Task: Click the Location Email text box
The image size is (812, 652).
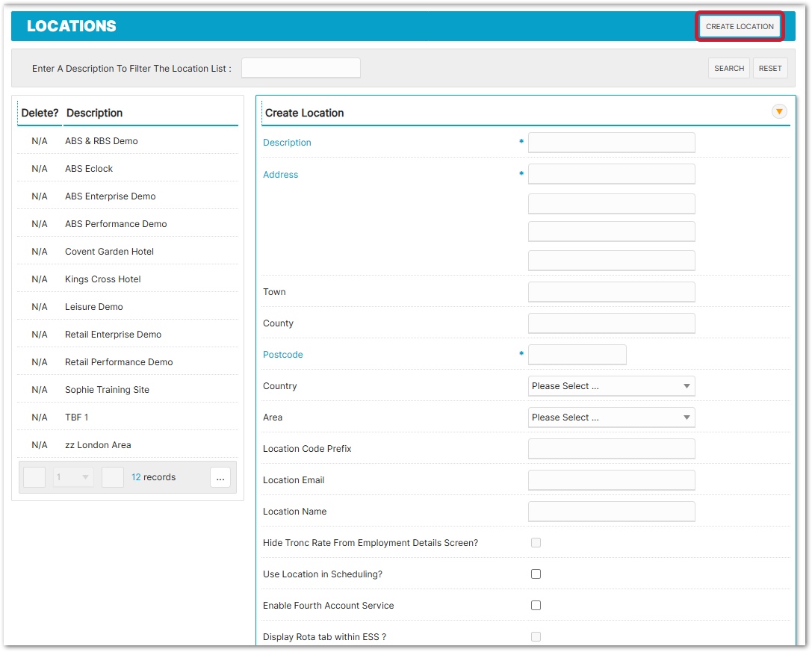Action: click(611, 480)
